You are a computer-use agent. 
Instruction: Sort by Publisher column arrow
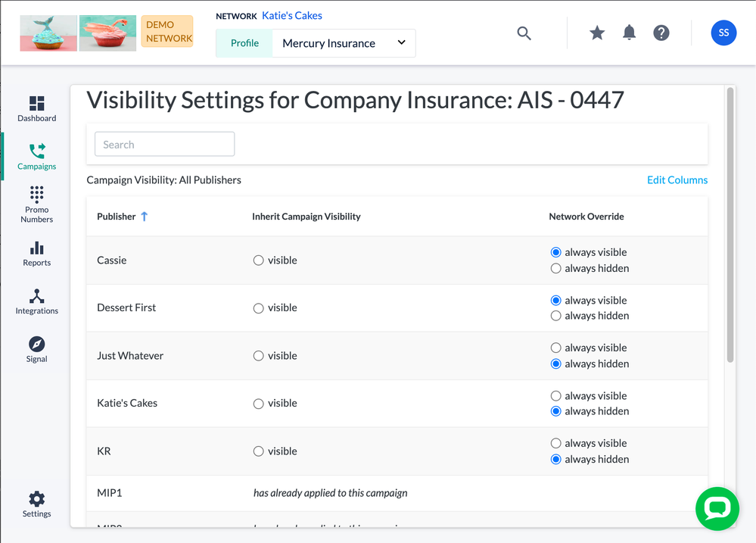144,217
